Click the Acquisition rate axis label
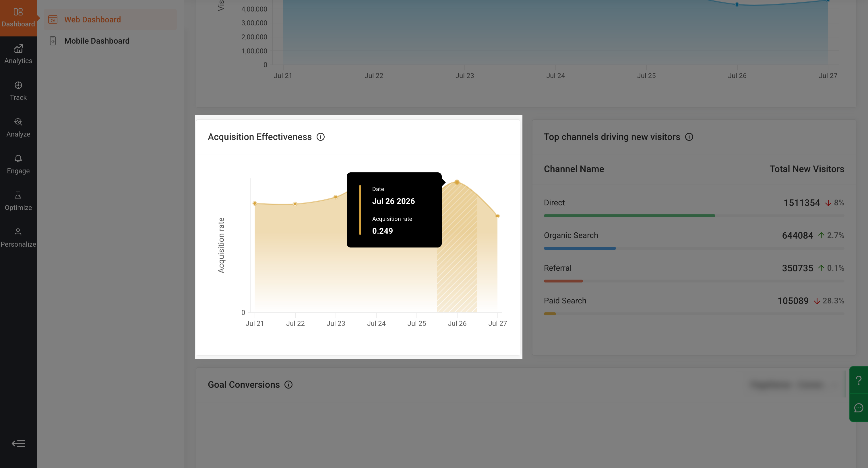Viewport: 868px width, 468px height. tap(221, 245)
